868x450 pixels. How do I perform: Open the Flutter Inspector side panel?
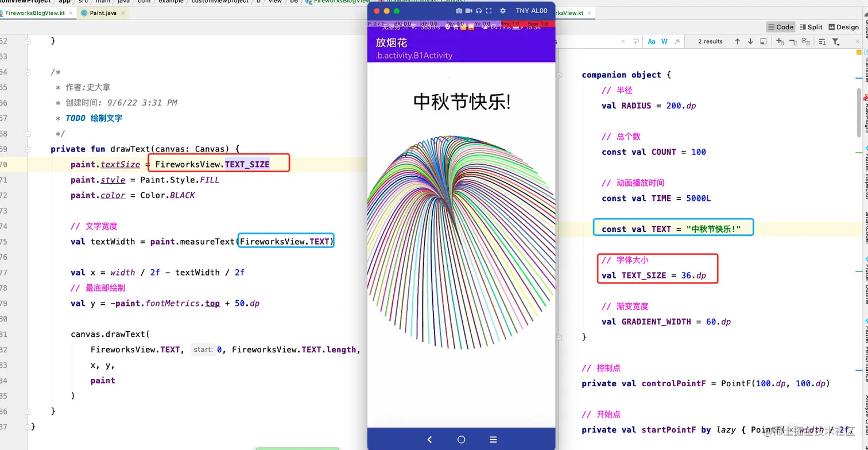tap(865, 173)
